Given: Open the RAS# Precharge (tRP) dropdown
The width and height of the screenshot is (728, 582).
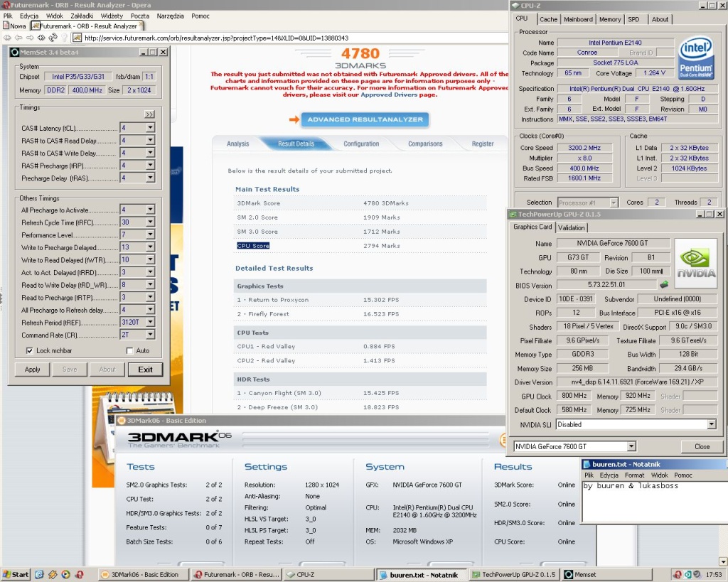Looking at the screenshot, I should pos(151,166).
